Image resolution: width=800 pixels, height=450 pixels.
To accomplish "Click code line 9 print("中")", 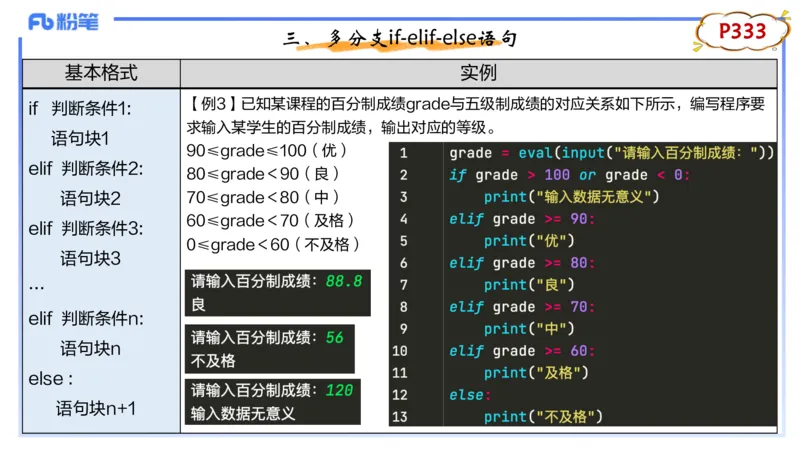I will [x=529, y=329].
